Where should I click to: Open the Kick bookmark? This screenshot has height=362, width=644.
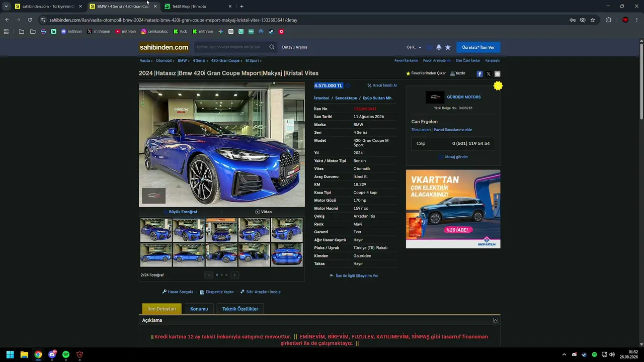(180, 31)
